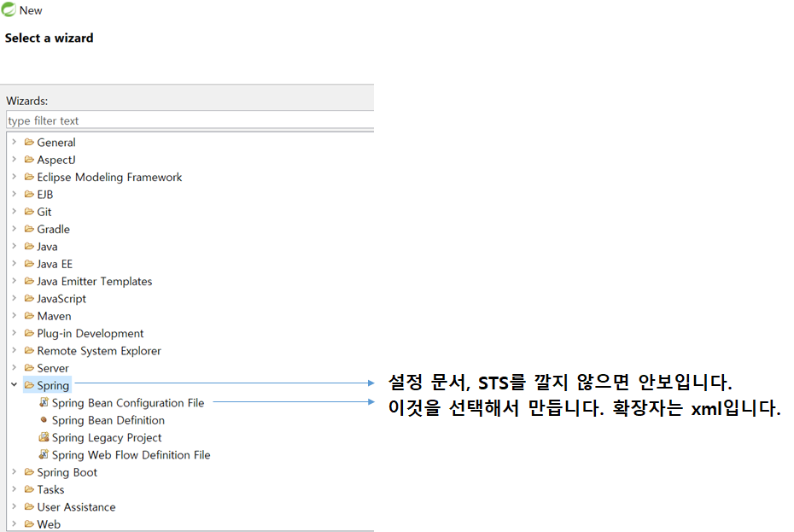Click the EJB folder icon
The height and width of the screenshot is (532, 794).
tap(29, 194)
